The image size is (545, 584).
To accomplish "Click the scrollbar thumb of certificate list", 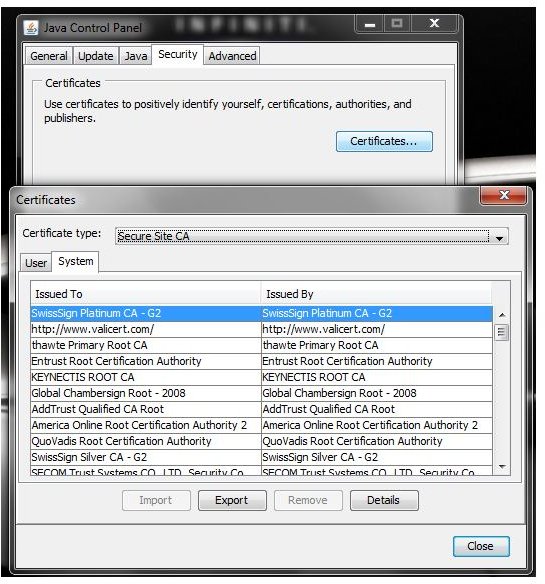I will click(501, 332).
